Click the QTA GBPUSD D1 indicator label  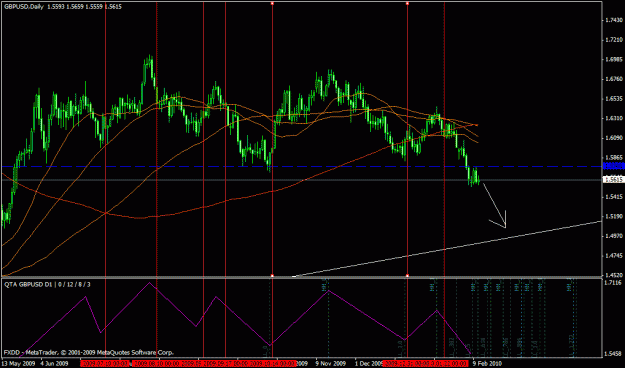[47, 285]
